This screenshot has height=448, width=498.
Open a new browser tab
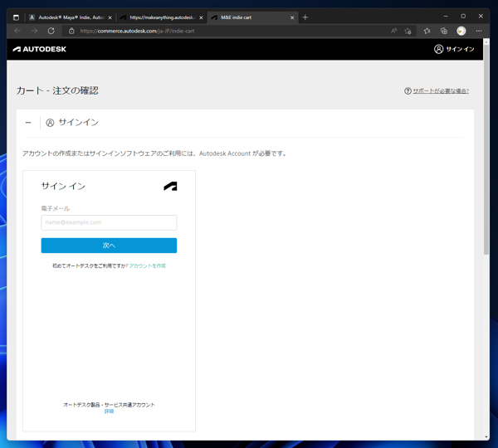click(x=305, y=17)
